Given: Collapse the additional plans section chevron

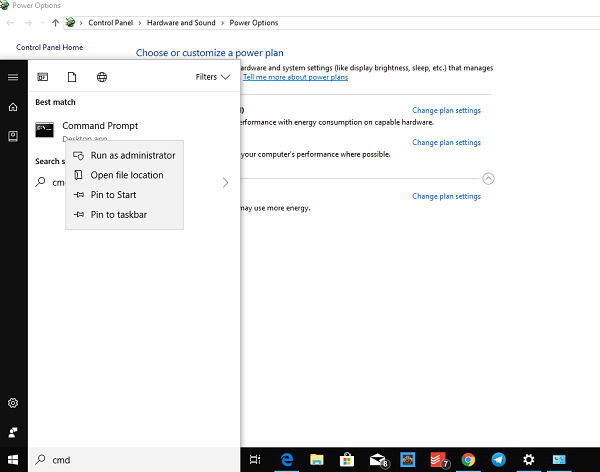Looking at the screenshot, I should (488, 179).
